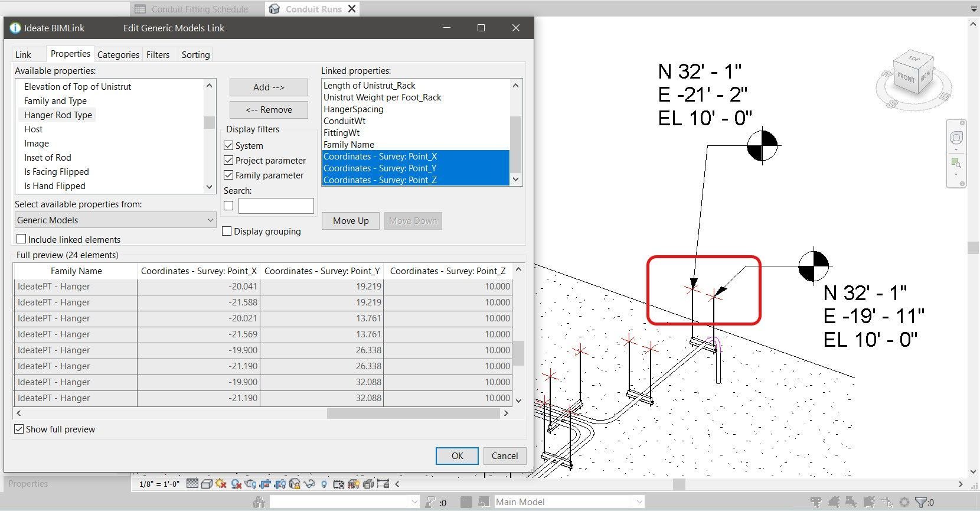Open the Detail Level control
The width and height of the screenshot is (980, 511).
pyautogui.click(x=192, y=484)
